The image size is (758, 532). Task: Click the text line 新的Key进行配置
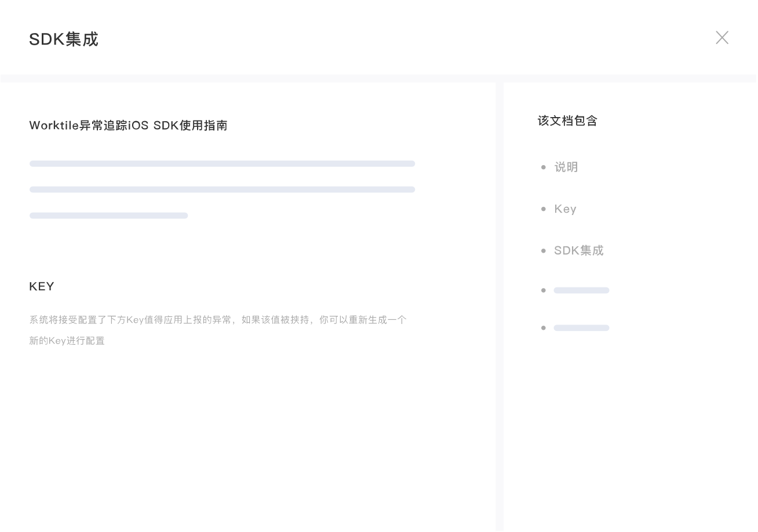coord(67,341)
